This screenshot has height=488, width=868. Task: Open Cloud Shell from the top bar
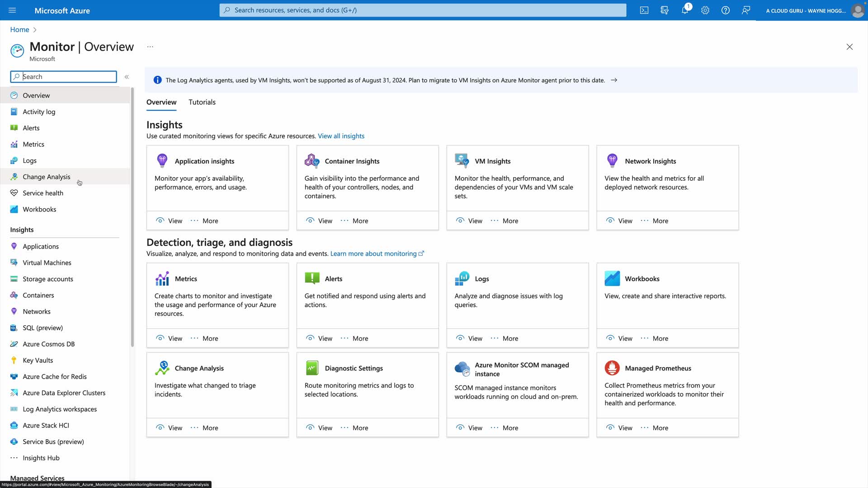pos(644,10)
